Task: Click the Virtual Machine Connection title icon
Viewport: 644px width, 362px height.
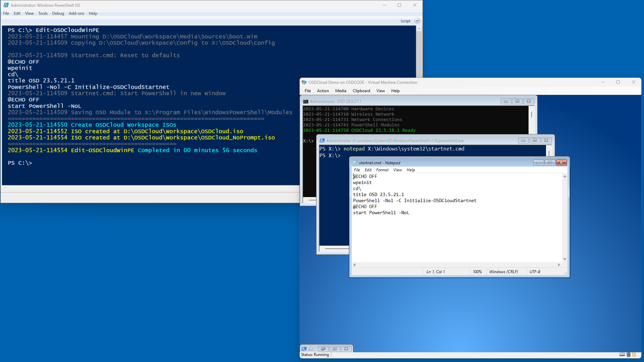Action: (x=304, y=82)
